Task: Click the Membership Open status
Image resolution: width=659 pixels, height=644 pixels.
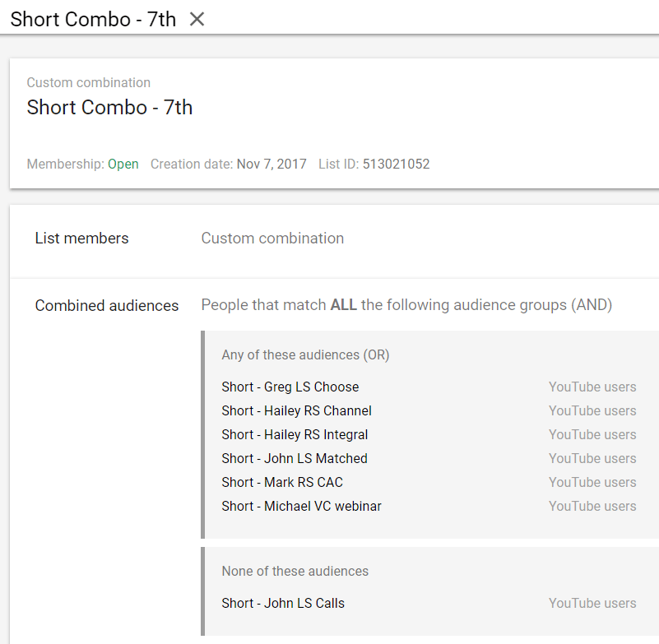Action: (x=123, y=164)
